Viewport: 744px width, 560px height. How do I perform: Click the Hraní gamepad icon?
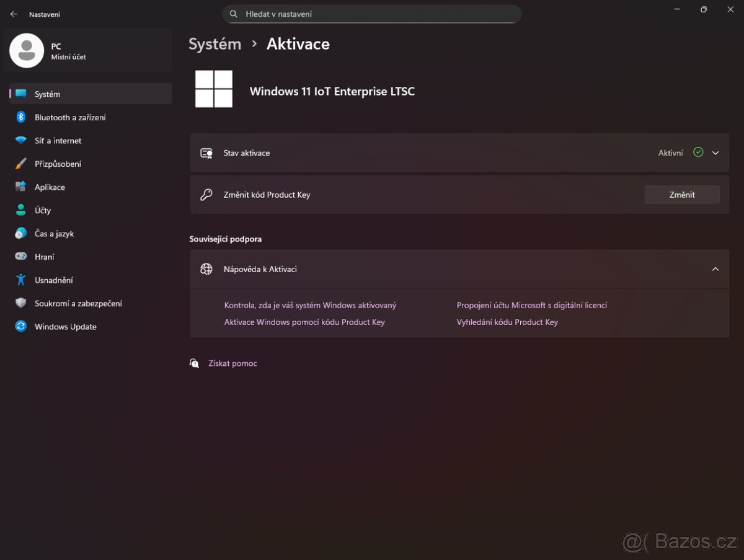click(21, 257)
